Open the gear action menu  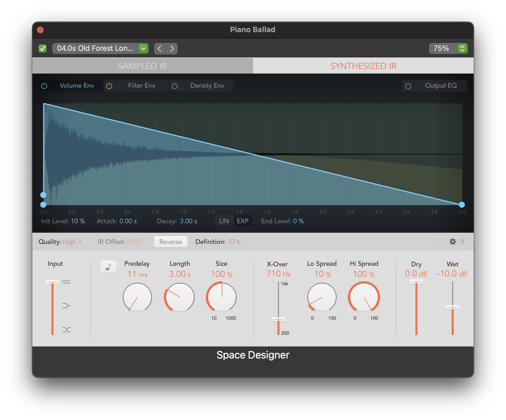coord(453,242)
